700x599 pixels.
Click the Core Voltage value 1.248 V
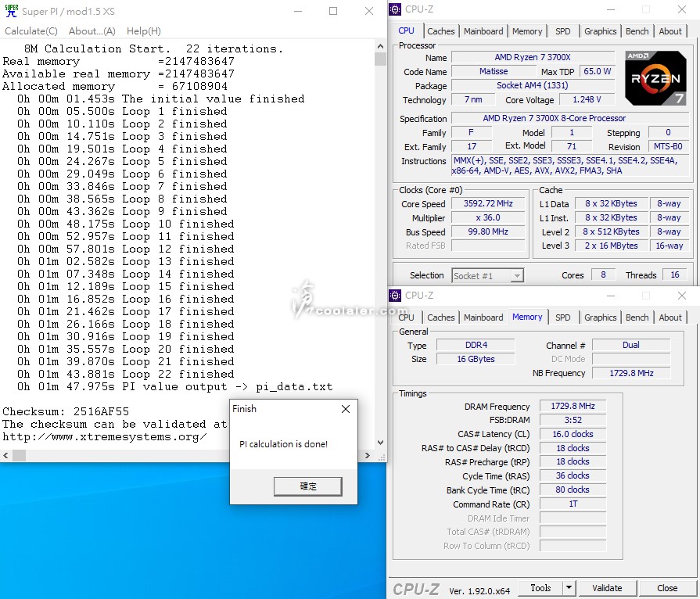click(x=587, y=99)
